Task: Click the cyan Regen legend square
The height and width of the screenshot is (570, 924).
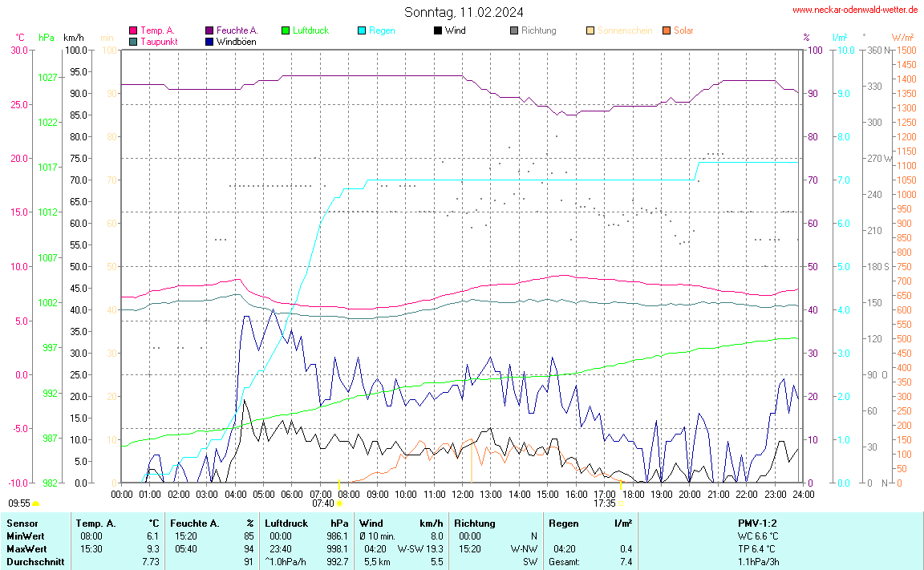Action: [362, 30]
